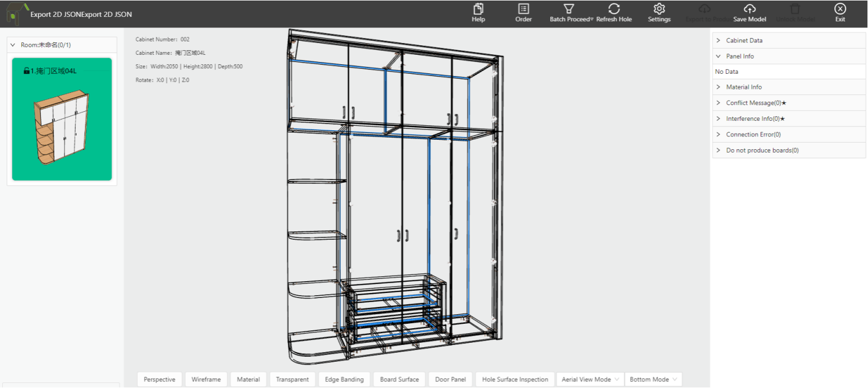868x388 pixels.
Task: Open the Batch Proceed funnel menu
Action: point(569,10)
